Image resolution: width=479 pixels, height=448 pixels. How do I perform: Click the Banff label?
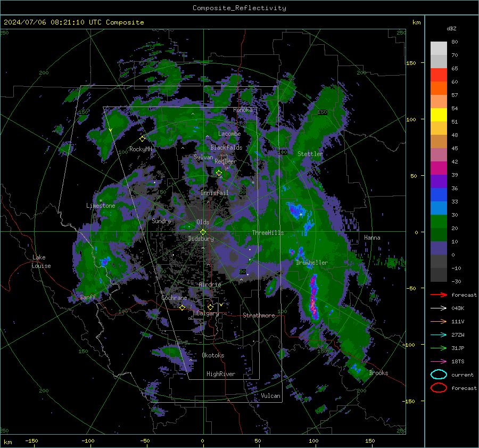(88, 297)
